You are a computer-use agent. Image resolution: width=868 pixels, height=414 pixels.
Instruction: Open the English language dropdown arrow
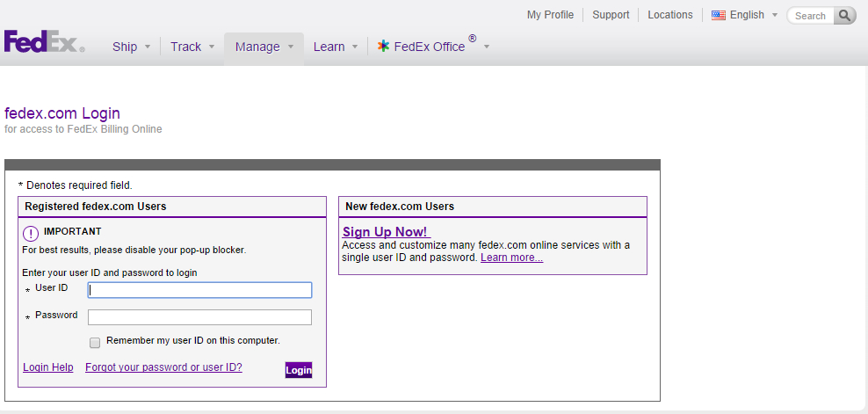[x=775, y=15]
